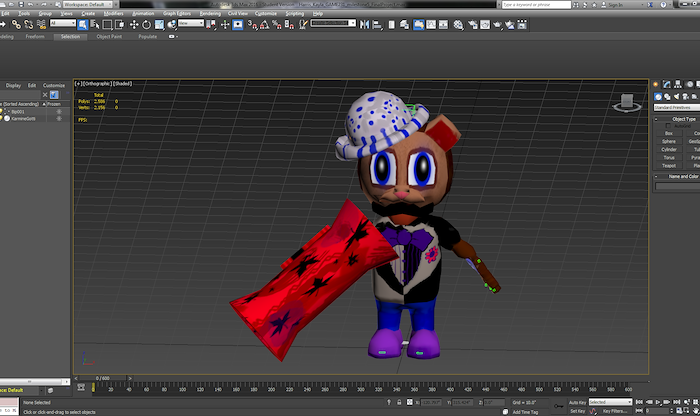Open Edit Named Selection Sets
This screenshot has height=416, width=700.
(x=303, y=25)
